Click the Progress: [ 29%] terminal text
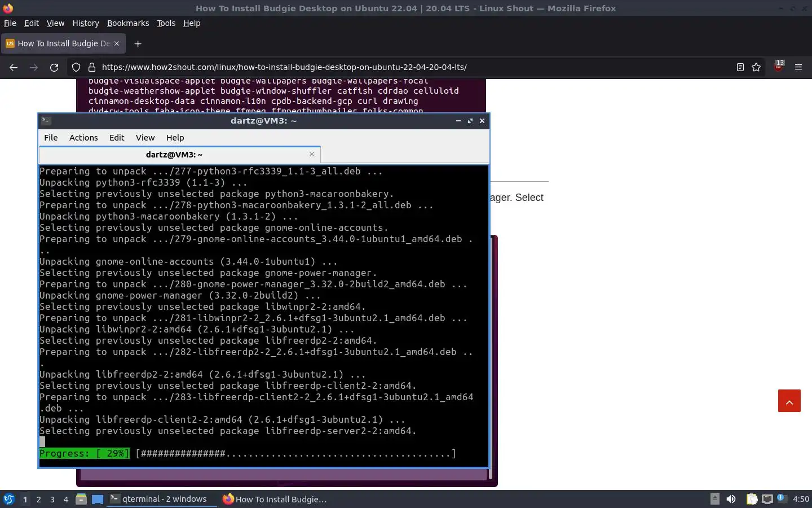The width and height of the screenshot is (812, 508). coord(85,454)
